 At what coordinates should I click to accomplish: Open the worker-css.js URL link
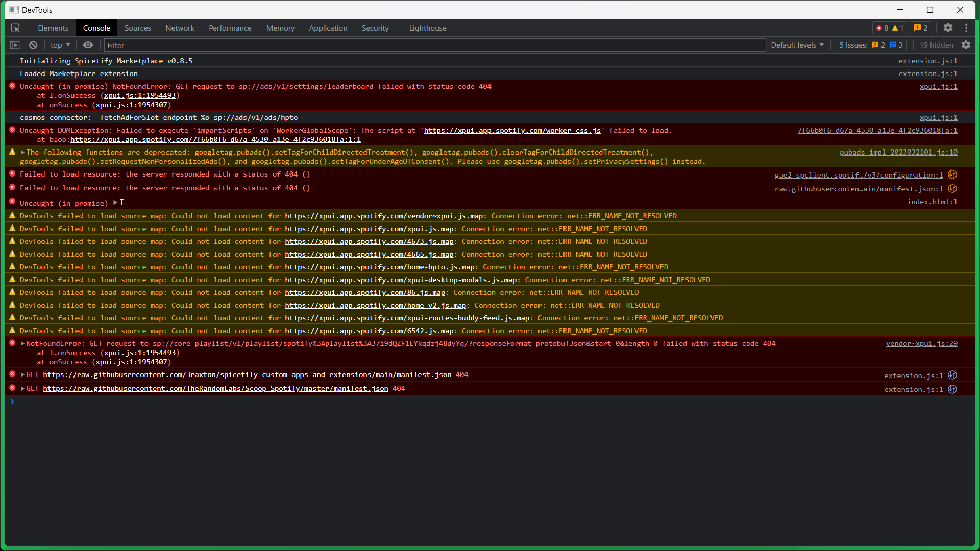pos(512,131)
